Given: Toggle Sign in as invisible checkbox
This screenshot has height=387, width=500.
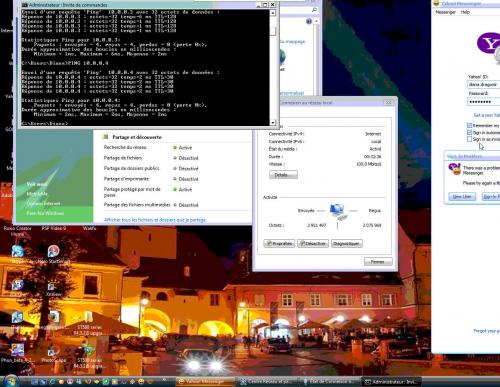Looking at the screenshot, I should (x=469, y=139).
